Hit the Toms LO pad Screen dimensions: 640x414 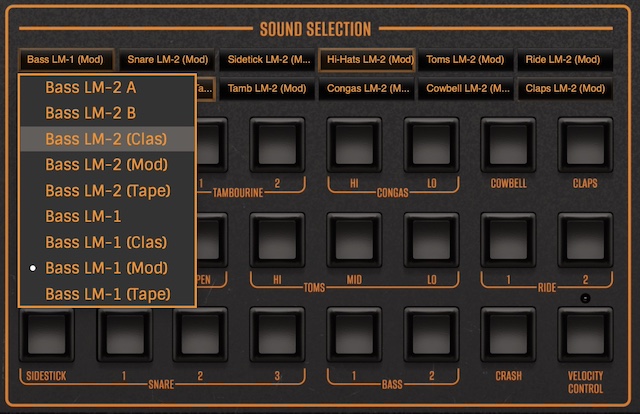pos(431,240)
